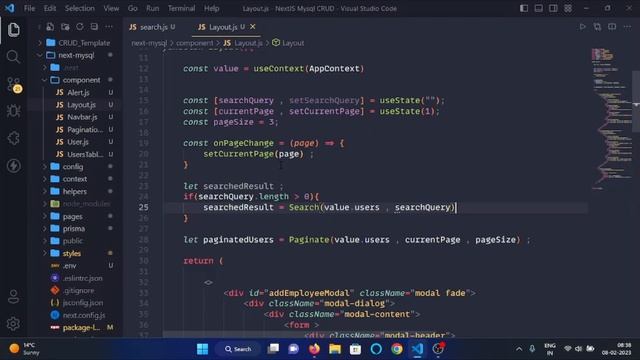
Task: Toggle the secondary side bar layout icon
Action: [553, 8]
